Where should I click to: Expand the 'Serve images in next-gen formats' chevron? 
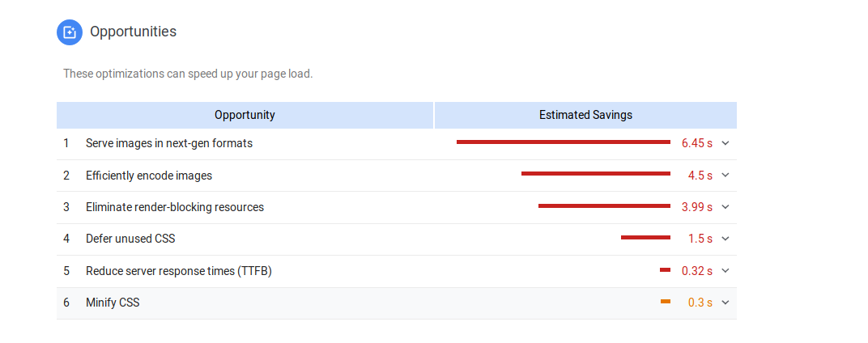tap(725, 143)
